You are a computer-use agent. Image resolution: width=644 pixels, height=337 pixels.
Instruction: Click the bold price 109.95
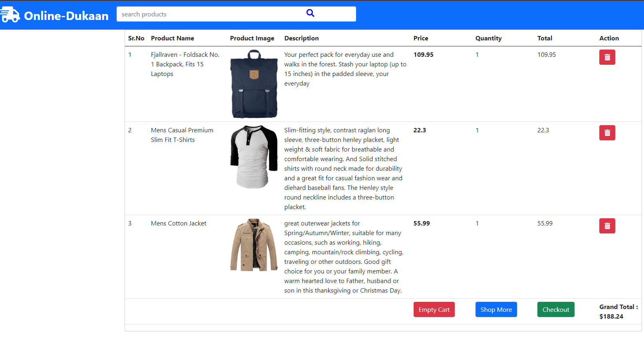coord(423,55)
